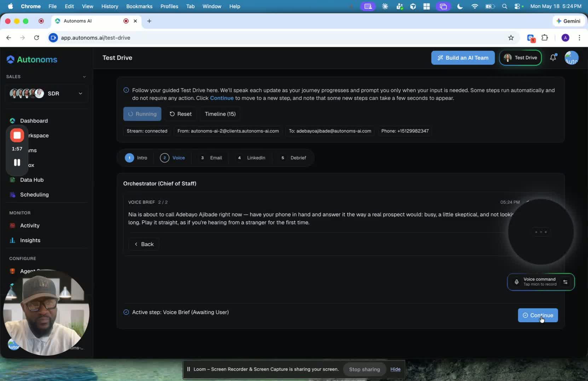Open Insights in sidebar
This screenshot has width=588, height=381.
coord(30,240)
